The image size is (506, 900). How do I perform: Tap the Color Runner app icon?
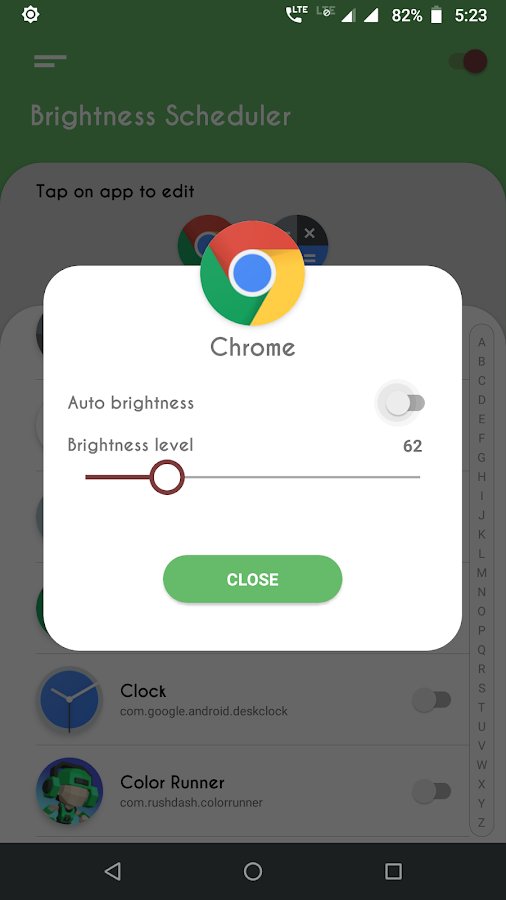click(69, 791)
